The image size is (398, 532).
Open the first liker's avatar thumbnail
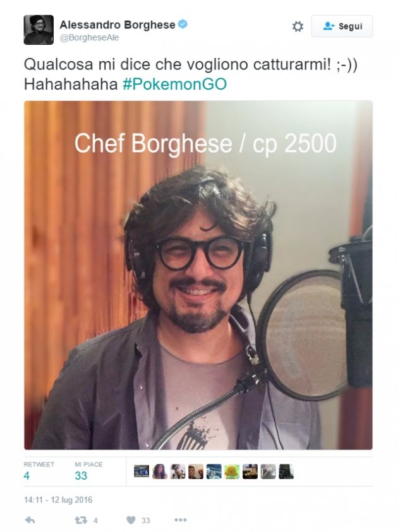coord(142,471)
